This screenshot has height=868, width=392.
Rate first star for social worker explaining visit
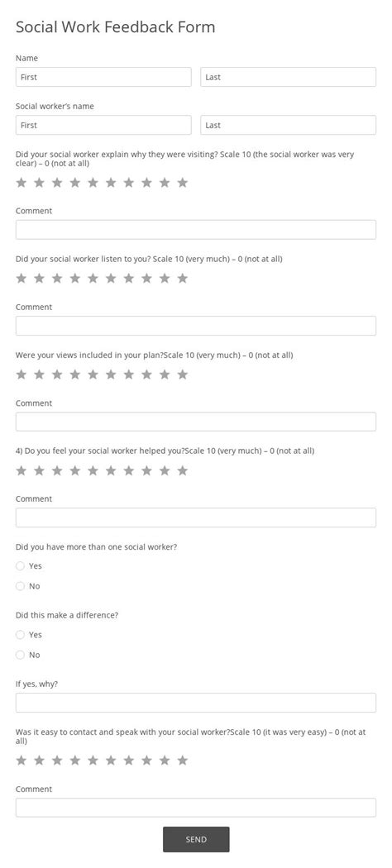(x=21, y=183)
